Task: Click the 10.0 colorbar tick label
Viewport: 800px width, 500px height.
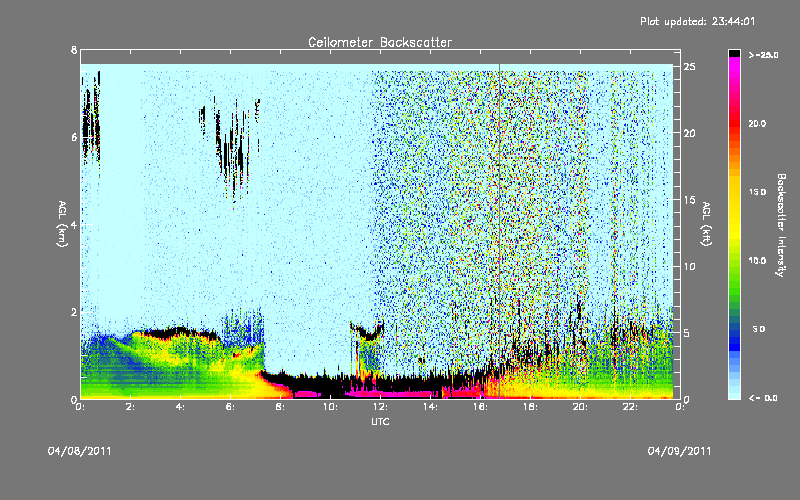Action: [757, 261]
